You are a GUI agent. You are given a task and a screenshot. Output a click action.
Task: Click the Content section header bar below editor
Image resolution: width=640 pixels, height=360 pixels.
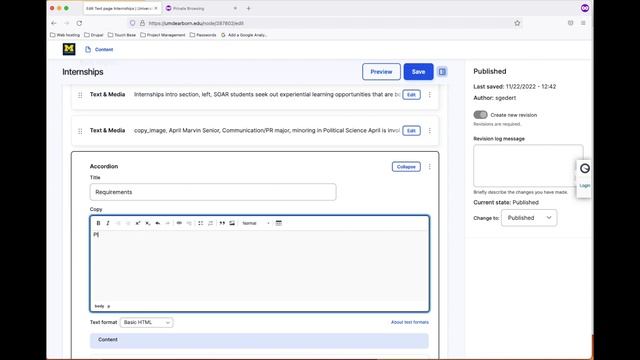[259, 340]
